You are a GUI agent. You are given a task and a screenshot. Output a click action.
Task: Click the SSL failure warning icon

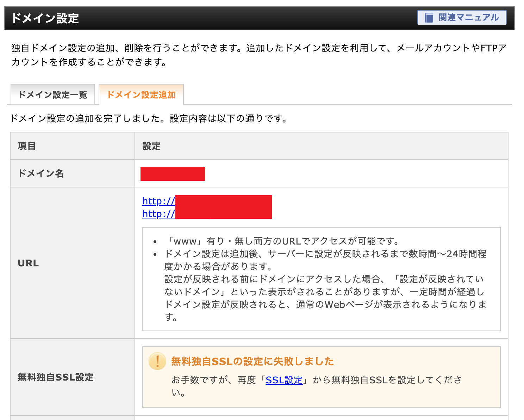pyautogui.click(x=157, y=361)
